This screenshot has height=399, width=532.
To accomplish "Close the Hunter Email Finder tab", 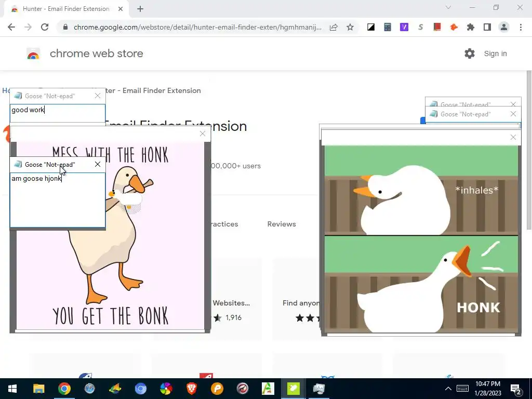I will [x=121, y=9].
